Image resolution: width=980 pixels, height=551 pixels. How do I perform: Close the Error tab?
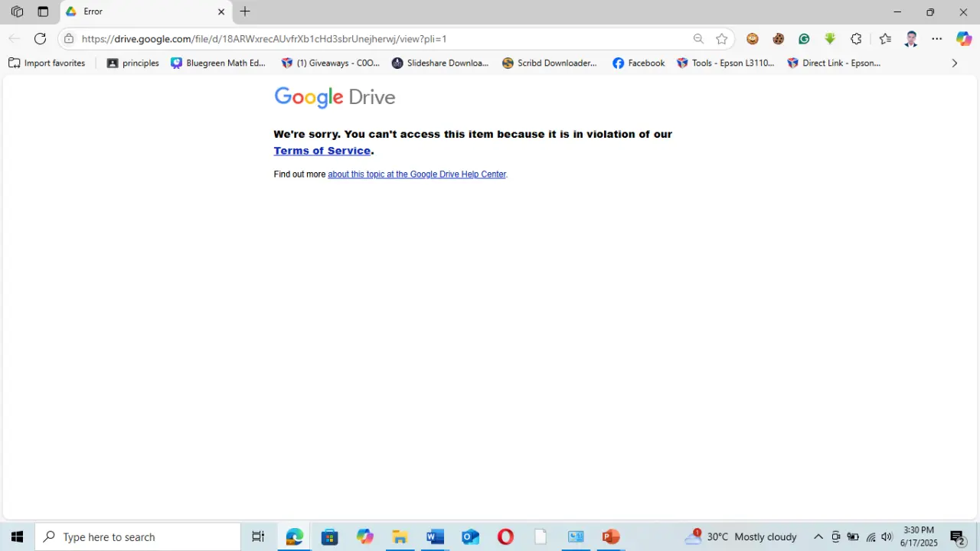tap(221, 11)
